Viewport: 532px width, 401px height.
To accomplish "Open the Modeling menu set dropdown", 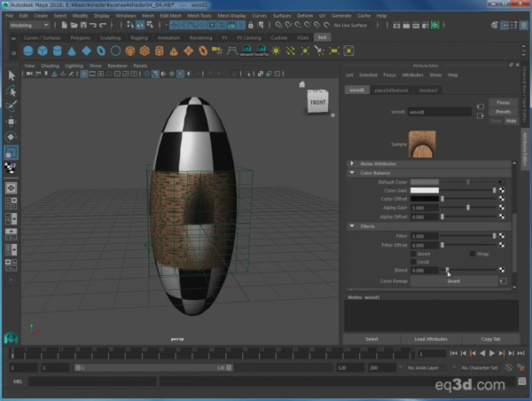I will 30,26.
